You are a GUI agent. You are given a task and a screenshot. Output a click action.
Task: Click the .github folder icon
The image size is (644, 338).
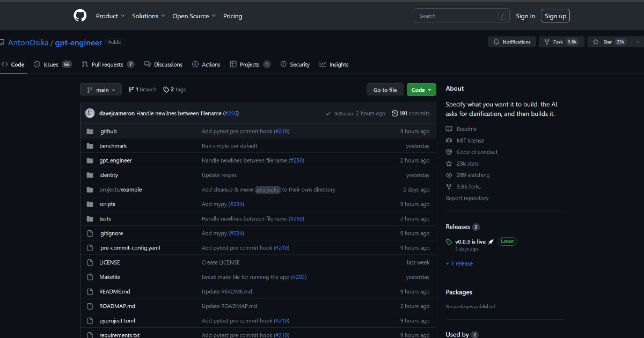pos(90,131)
